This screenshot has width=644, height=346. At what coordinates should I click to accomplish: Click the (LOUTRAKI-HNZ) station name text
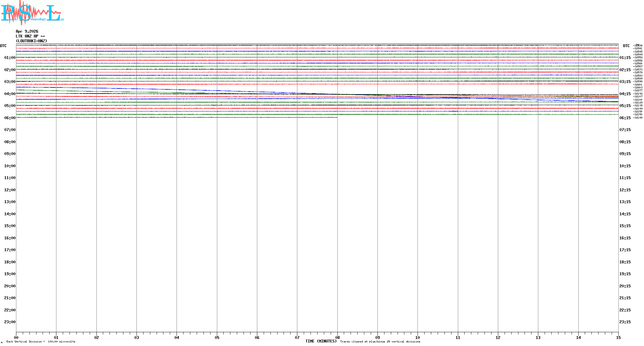point(31,41)
